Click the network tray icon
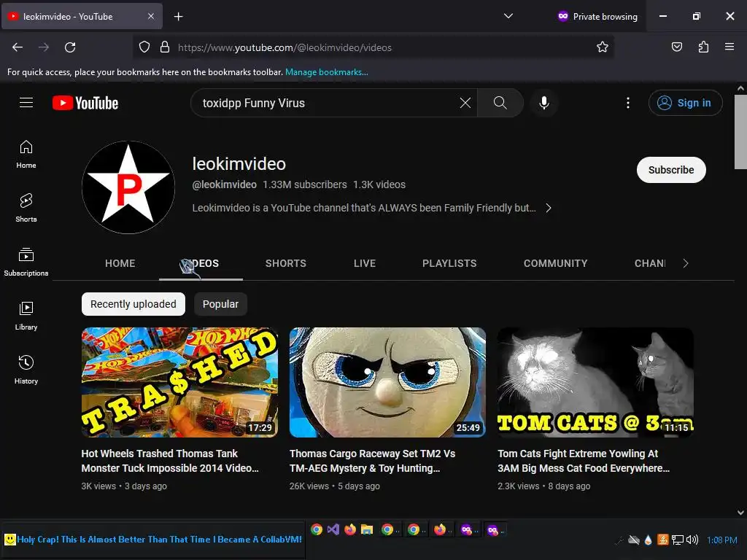The width and height of the screenshot is (747, 560). click(678, 540)
